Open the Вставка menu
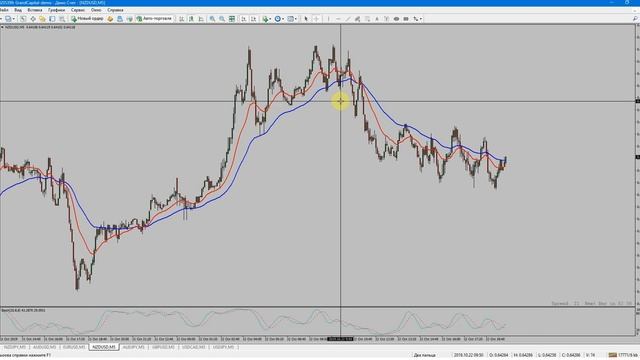This screenshot has height=360, width=640. (x=35, y=10)
